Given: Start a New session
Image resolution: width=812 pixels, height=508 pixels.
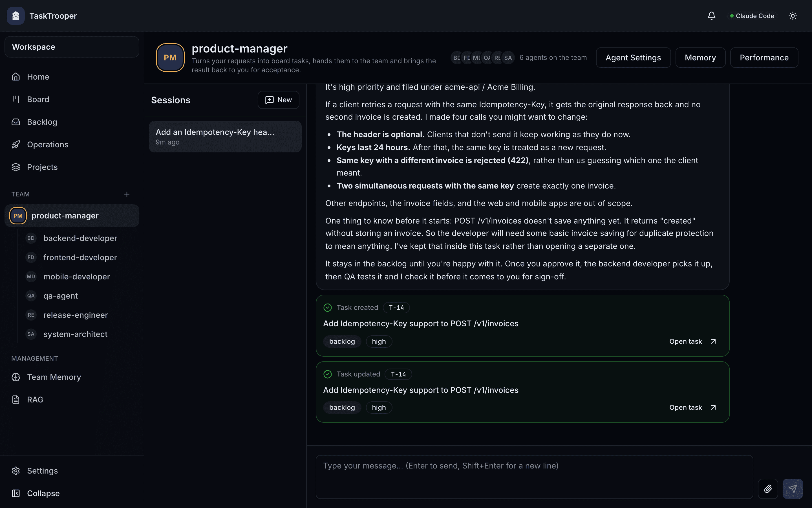Looking at the screenshot, I should [x=278, y=100].
